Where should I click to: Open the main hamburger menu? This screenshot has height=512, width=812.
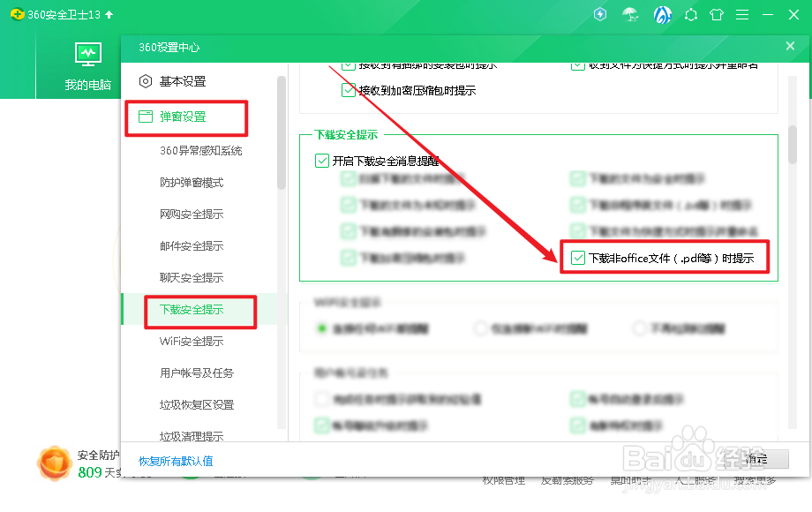click(x=742, y=14)
